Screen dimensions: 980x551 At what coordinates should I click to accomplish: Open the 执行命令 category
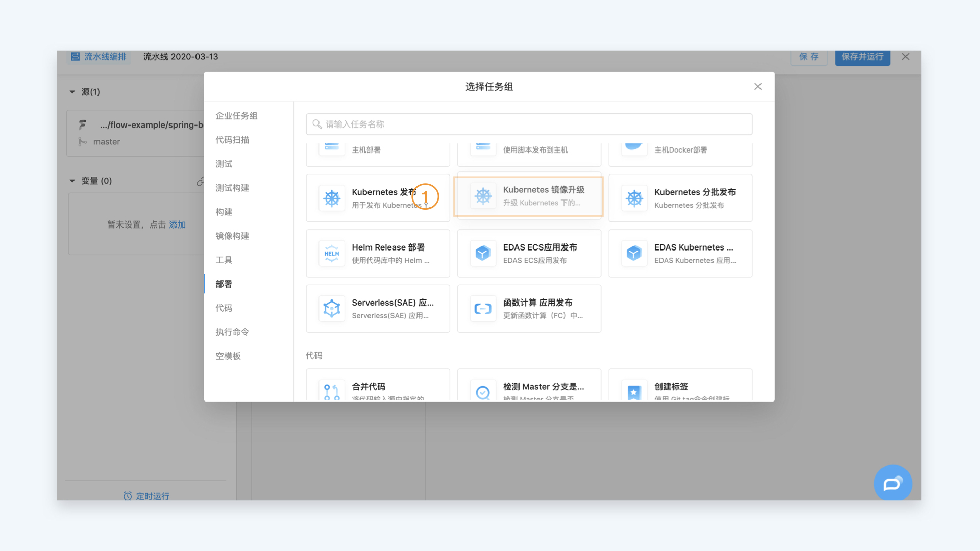(x=232, y=332)
